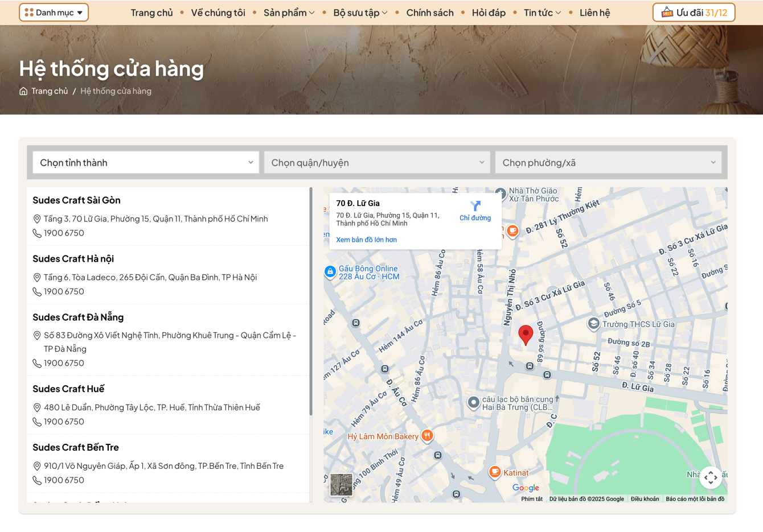
Task: Click location pin icon for Hà nội address
Action: (x=37, y=278)
